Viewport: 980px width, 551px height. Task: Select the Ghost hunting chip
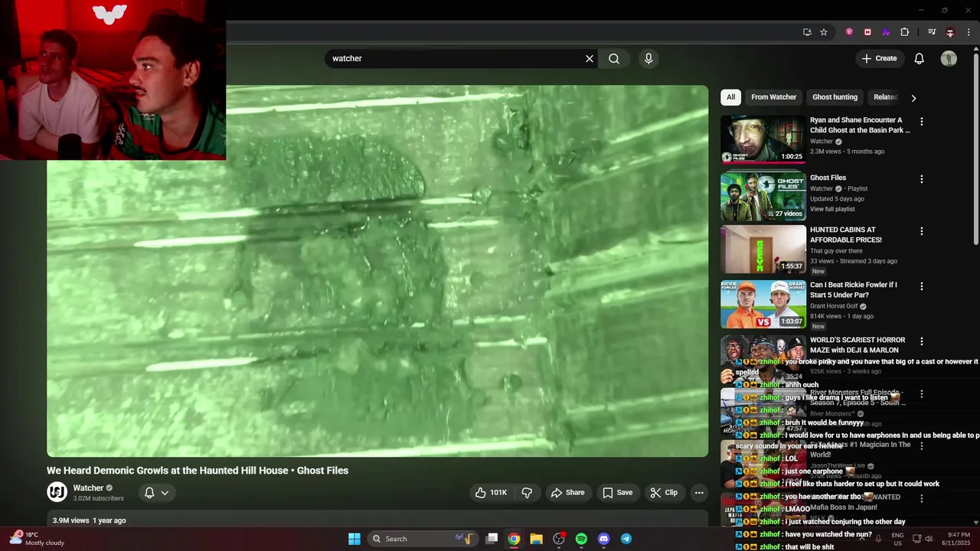coord(835,97)
